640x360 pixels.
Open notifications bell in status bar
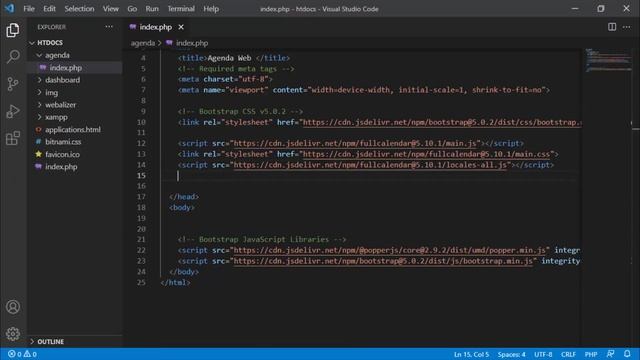click(x=627, y=354)
